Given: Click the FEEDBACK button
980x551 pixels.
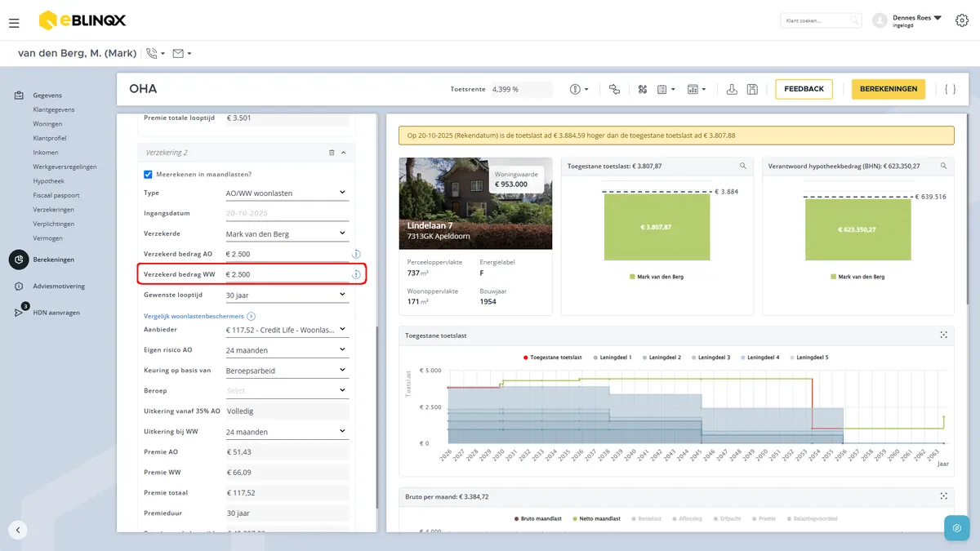Looking at the screenshot, I should coord(804,89).
